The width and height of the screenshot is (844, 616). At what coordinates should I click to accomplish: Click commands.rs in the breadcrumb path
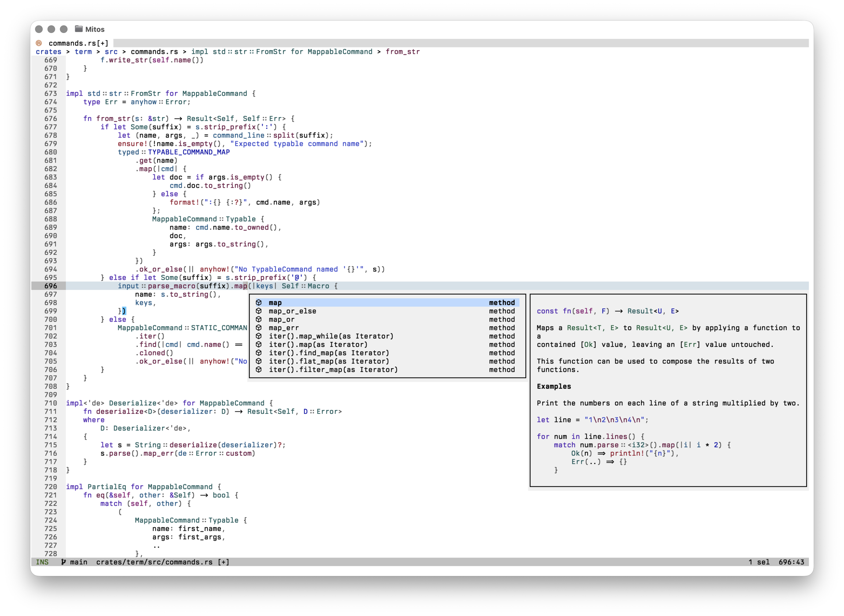[155, 52]
